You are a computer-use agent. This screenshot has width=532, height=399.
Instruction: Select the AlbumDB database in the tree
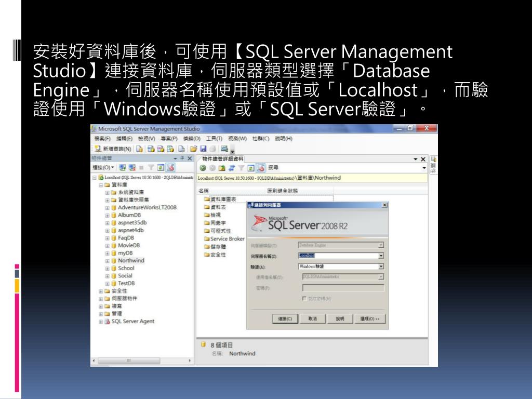coord(129,215)
